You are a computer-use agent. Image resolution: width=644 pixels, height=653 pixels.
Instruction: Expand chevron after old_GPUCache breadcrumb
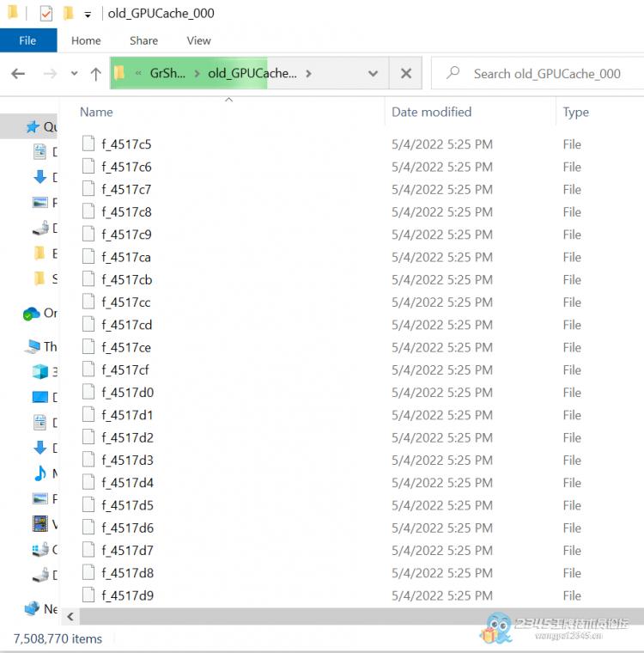click(308, 74)
